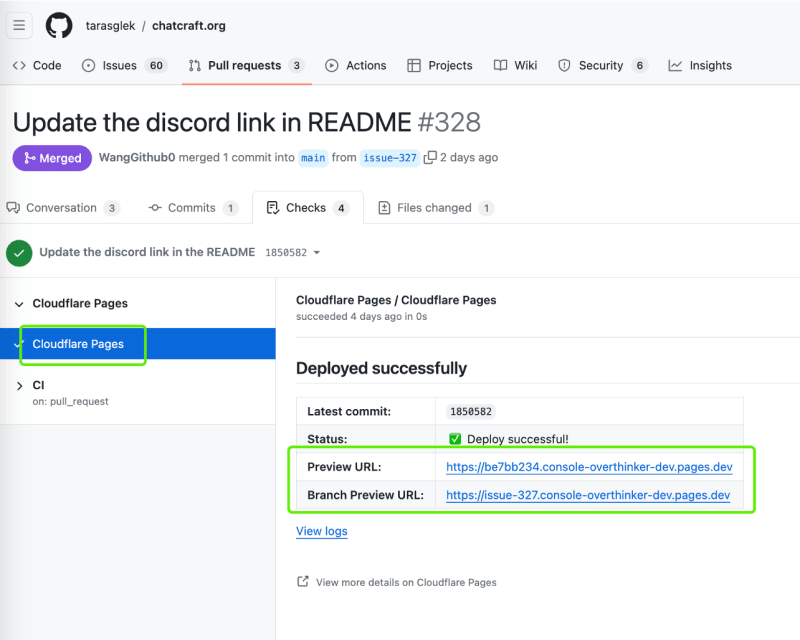Click the Pull requests icon in nav
Viewport: 800px width, 640px height.
(x=194, y=65)
